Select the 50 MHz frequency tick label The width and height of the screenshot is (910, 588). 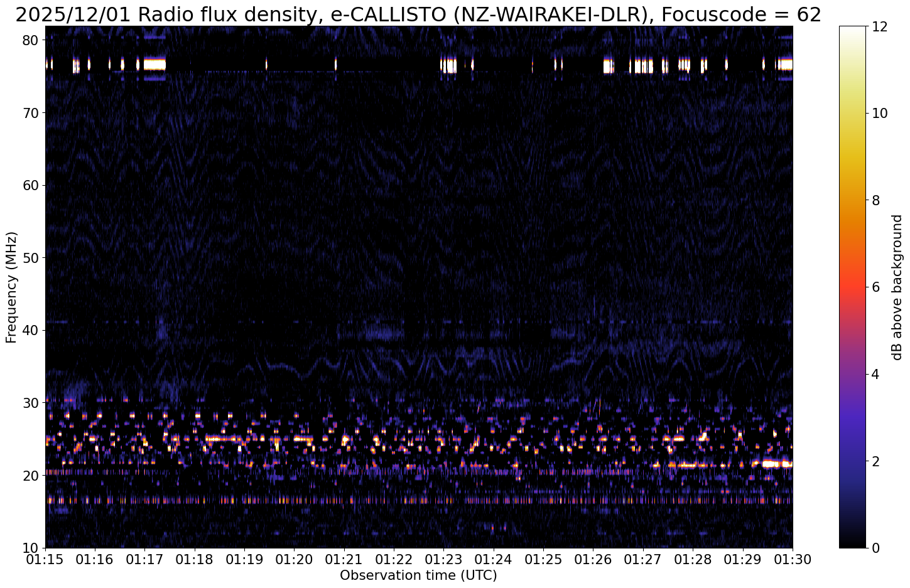click(32, 258)
